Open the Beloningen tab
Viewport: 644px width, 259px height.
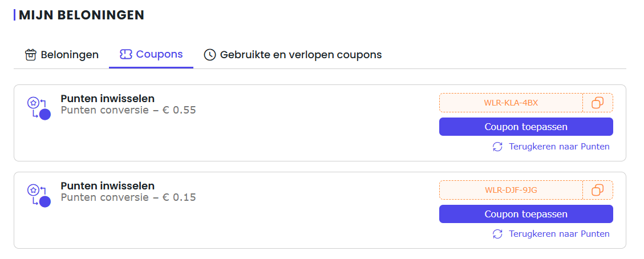pos(62,55)
